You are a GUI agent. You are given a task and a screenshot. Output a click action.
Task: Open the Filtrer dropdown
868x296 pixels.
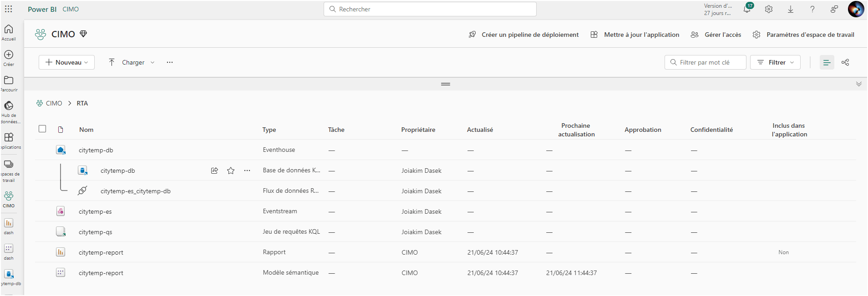(775, 62)
